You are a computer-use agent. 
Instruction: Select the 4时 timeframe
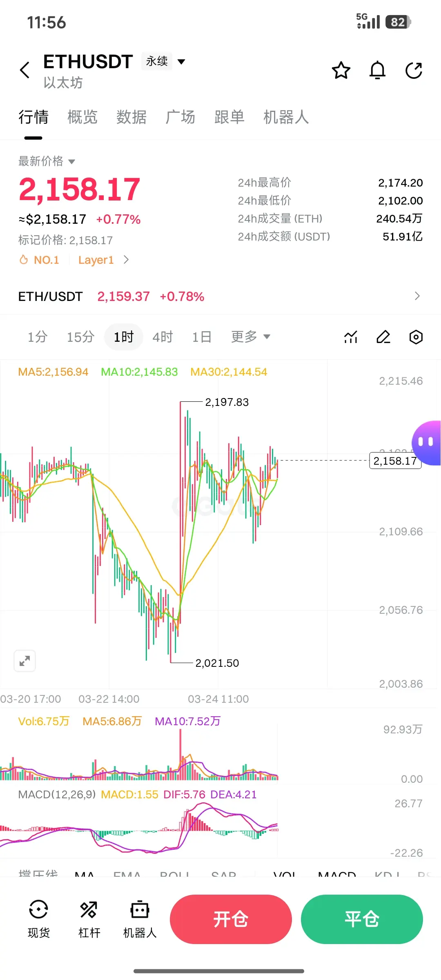click(x=163, y=337)
